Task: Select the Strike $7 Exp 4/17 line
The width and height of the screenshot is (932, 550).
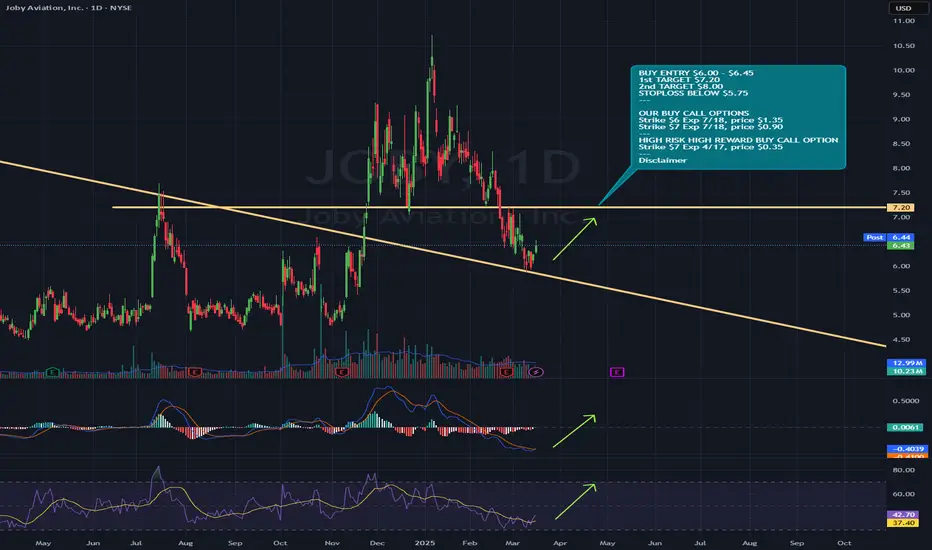Action: (x=710, y=147)
